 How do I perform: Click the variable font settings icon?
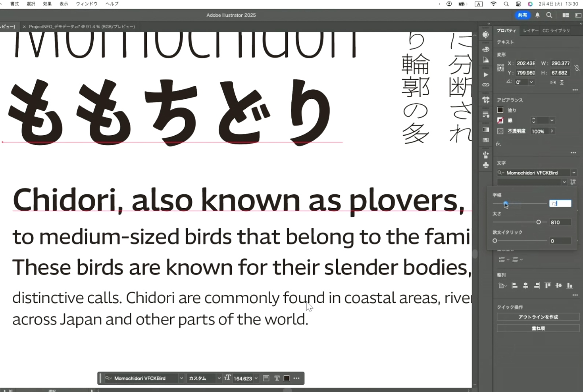(573, 182)
